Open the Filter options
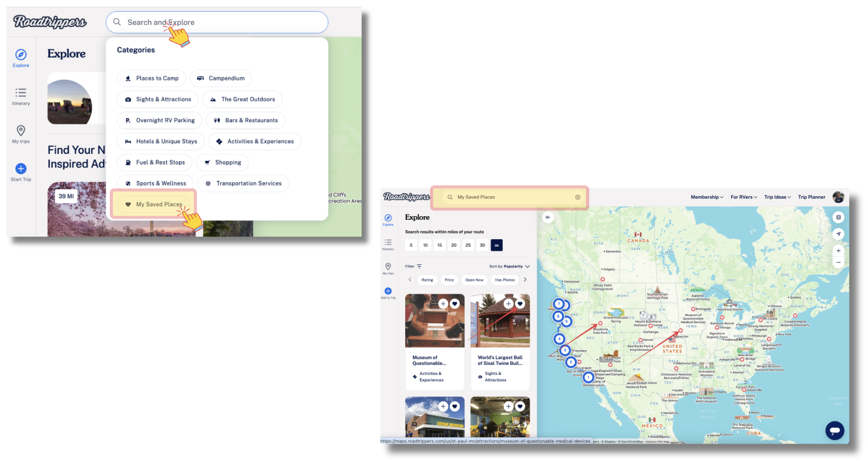The height and width of the screenshot is (463, 868). [x=413, y=266]
